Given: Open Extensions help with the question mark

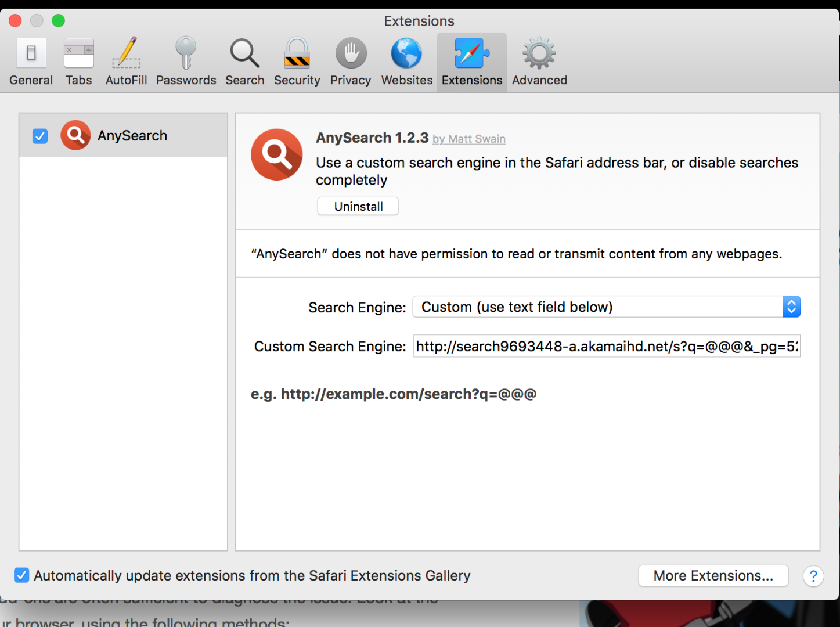Looking at the screenshot, I should [x=813, y=576].
